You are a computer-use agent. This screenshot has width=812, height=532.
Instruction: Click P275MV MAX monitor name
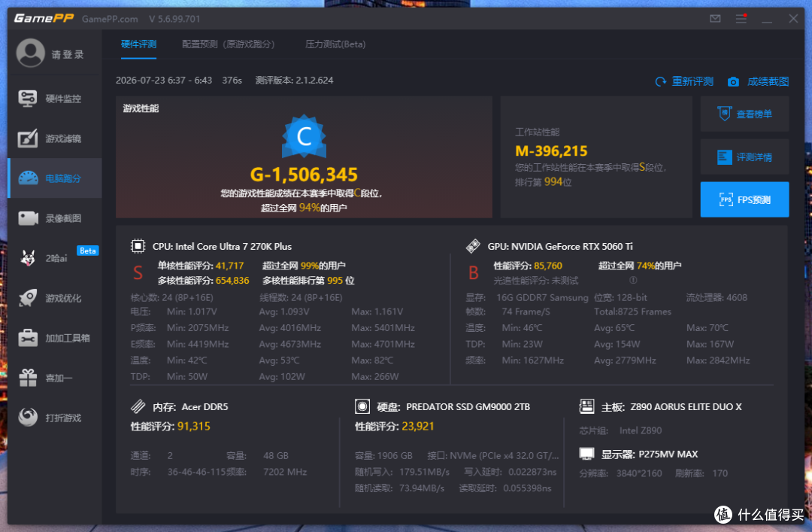point(668,454)
